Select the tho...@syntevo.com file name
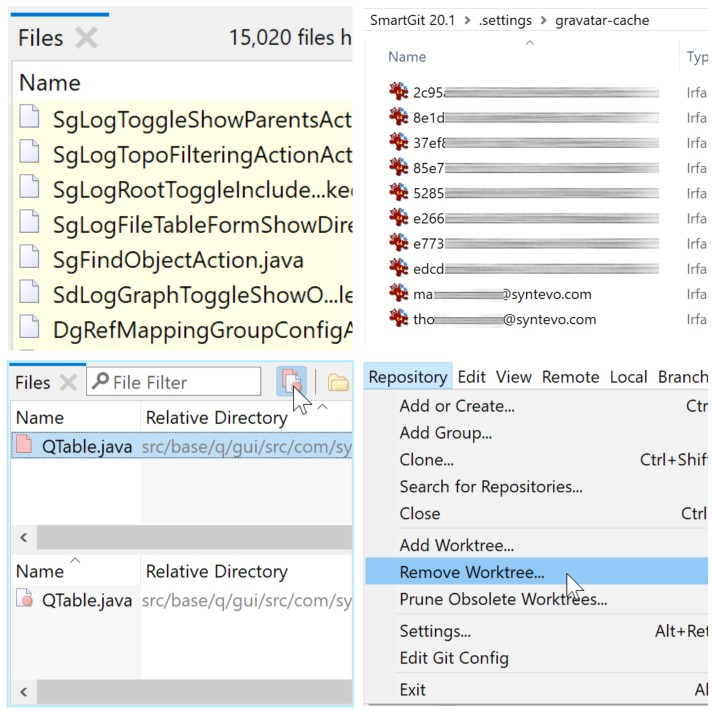Screen dimensions: 712x711 504,320
